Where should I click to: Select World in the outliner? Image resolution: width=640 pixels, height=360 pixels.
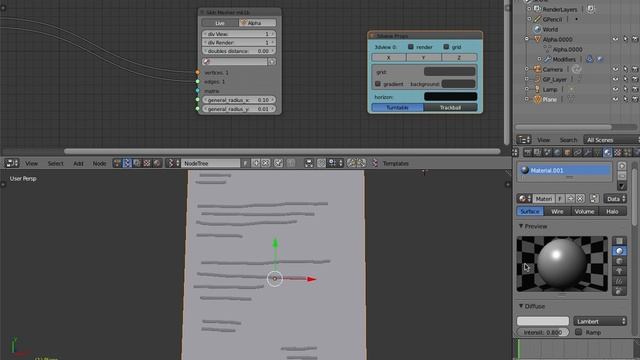coord(550,29)
